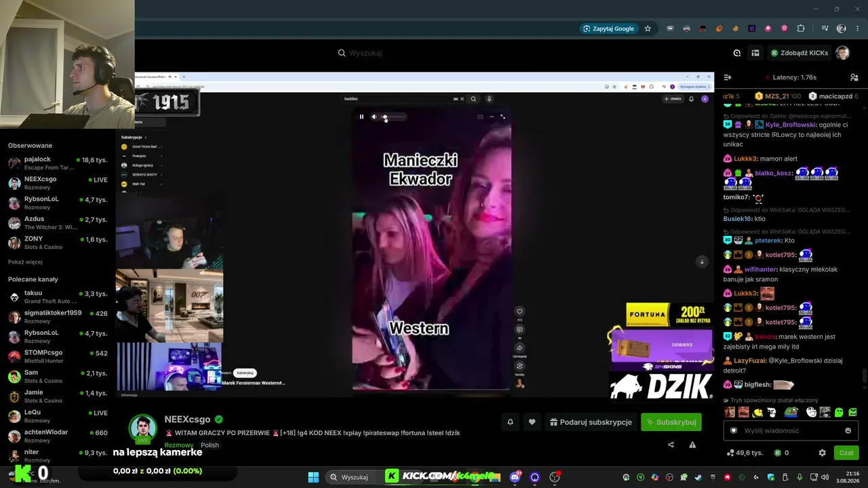Image resolution: width=868 pixels, height=488 pixels.
Task: Click Podaruj subskrypcje gift button
Action: tap(591, 422)
